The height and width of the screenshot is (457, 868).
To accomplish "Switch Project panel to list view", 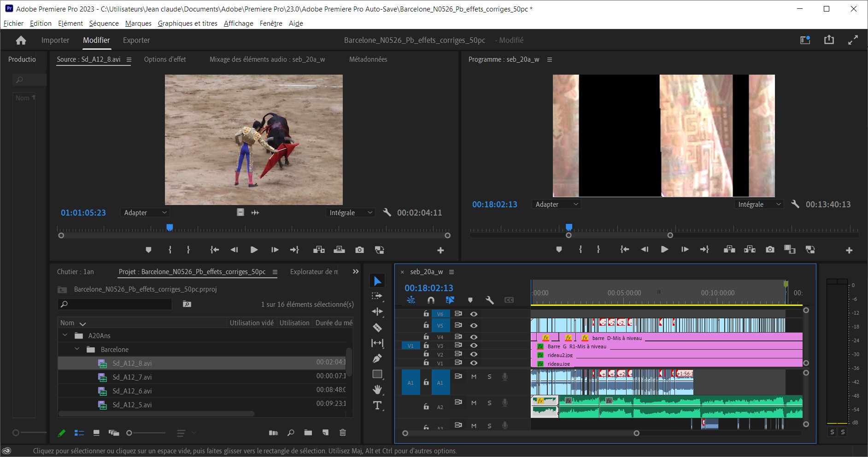I will click(x=79, y=433).
